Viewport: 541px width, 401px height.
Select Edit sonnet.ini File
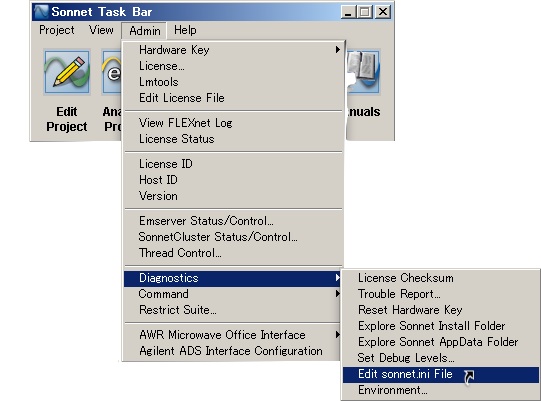coord(441,374)
